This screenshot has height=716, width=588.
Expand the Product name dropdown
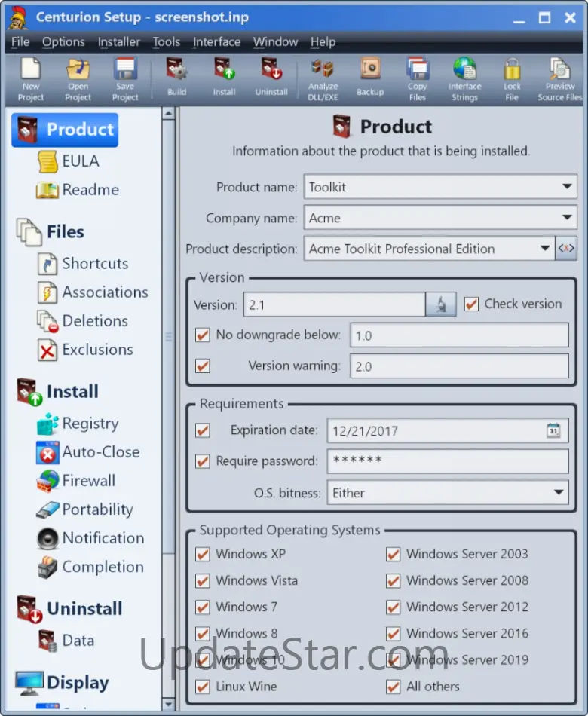point(567,186)
